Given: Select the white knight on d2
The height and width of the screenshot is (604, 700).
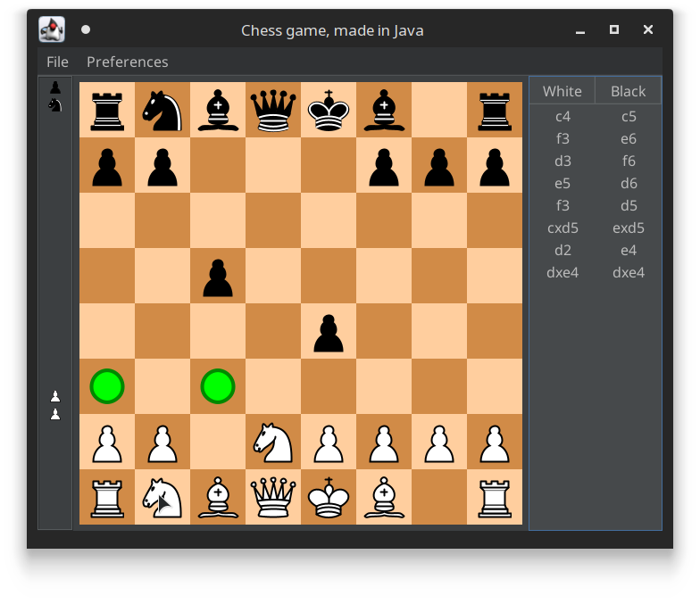Looking at the screenshot, I should [273, 442].
